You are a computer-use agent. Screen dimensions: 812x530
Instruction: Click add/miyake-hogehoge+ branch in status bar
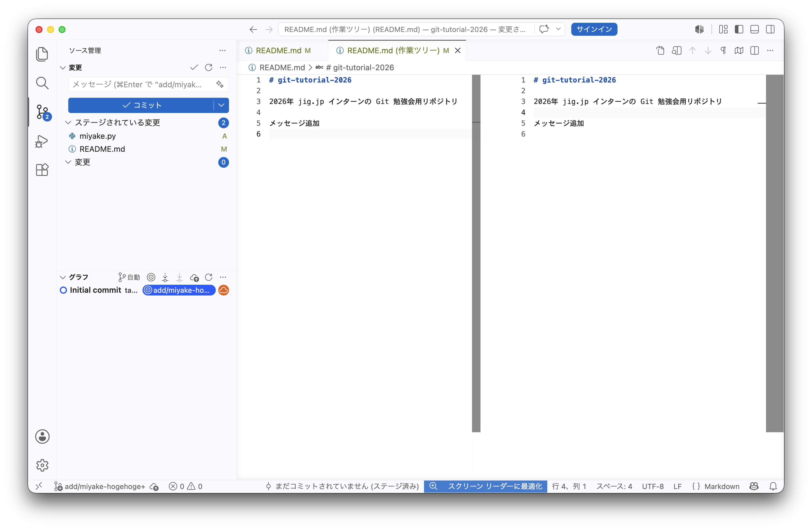[x=99, y=486]
